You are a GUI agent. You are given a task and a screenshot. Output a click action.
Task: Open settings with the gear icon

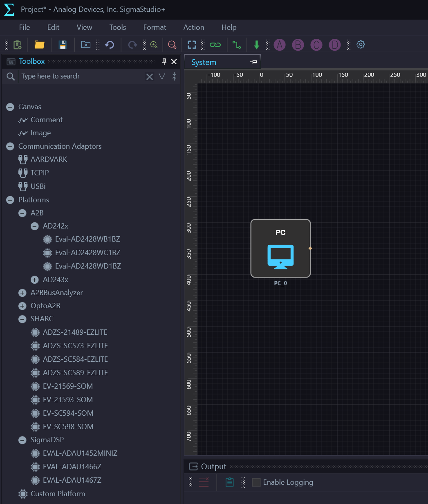[361, 45]
